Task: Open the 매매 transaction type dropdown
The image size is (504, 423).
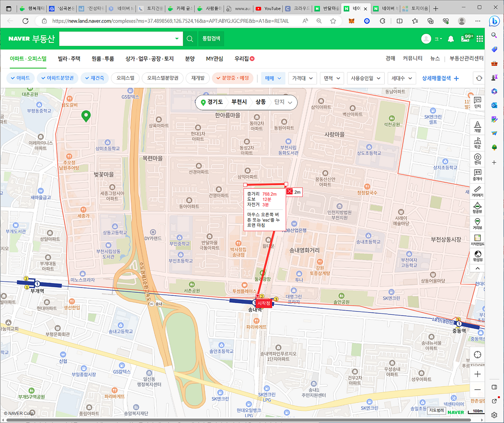Action: (273, 78)
